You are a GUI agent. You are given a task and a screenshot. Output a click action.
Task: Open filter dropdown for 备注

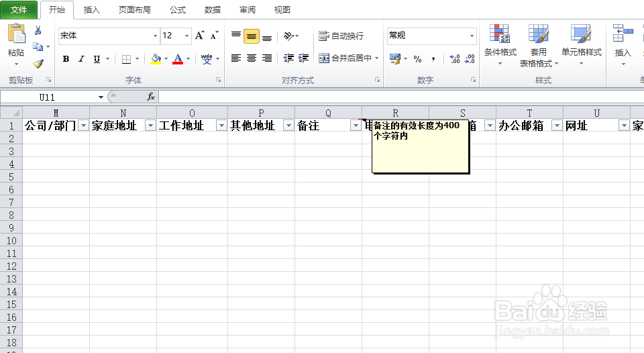pos(356,125)
